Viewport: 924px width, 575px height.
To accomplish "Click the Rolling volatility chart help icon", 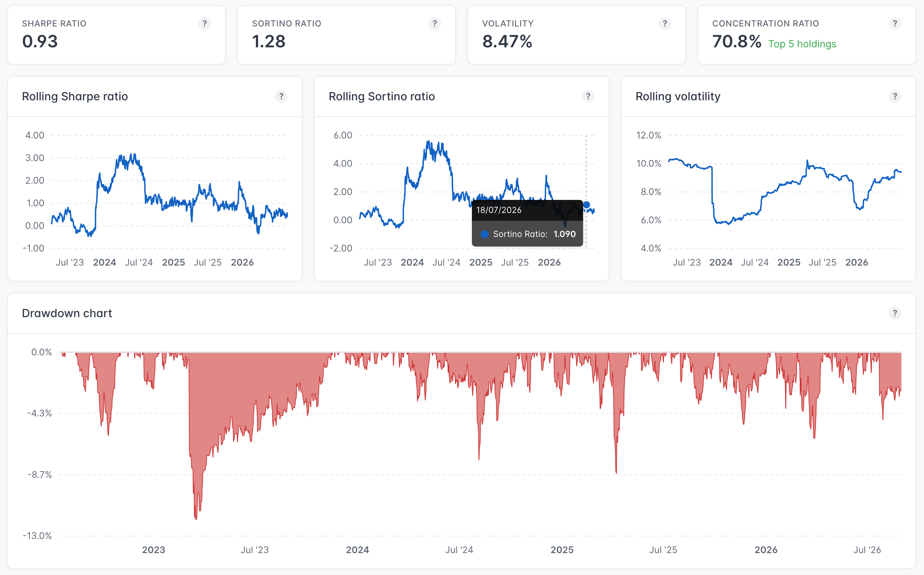I will 895,96.
